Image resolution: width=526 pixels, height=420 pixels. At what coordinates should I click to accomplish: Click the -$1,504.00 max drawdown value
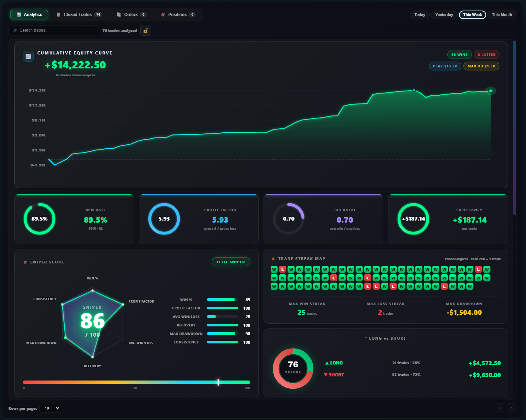click(x=464, y=312)
